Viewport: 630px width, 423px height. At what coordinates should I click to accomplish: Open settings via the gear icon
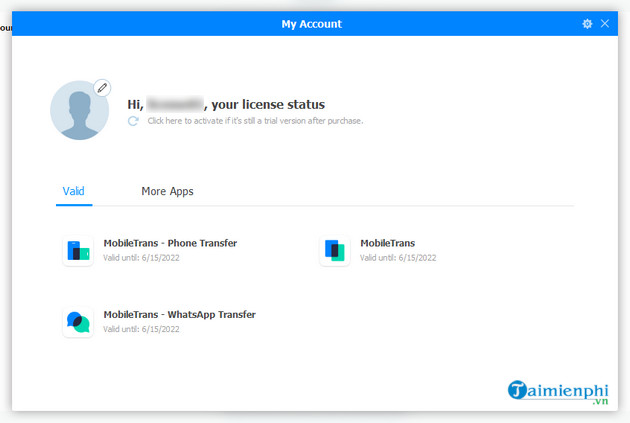click(x=587, y=24)
